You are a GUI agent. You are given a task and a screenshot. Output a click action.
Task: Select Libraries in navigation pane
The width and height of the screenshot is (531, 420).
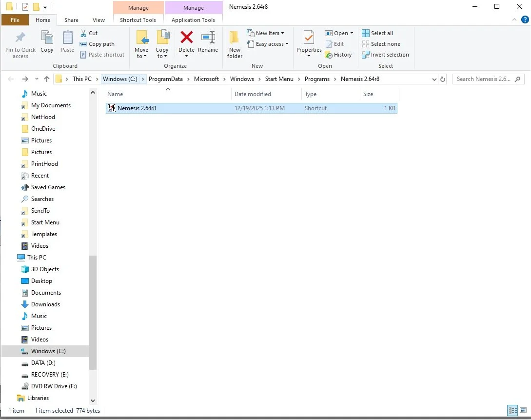[38, 398]
